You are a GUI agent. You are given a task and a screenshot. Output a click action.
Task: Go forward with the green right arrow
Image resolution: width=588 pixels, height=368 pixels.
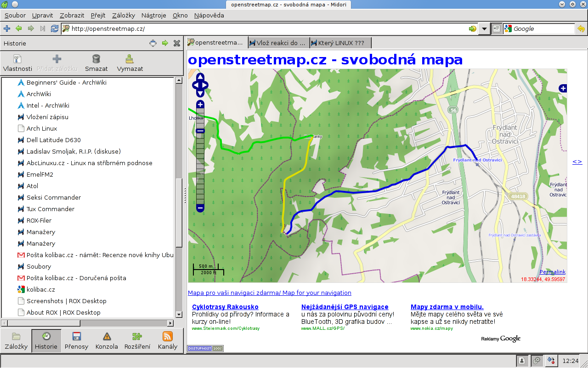tap(31, 29)
